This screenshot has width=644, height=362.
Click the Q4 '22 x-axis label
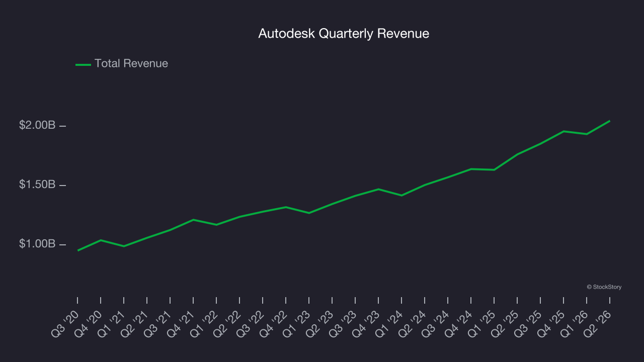coord(274,323)
